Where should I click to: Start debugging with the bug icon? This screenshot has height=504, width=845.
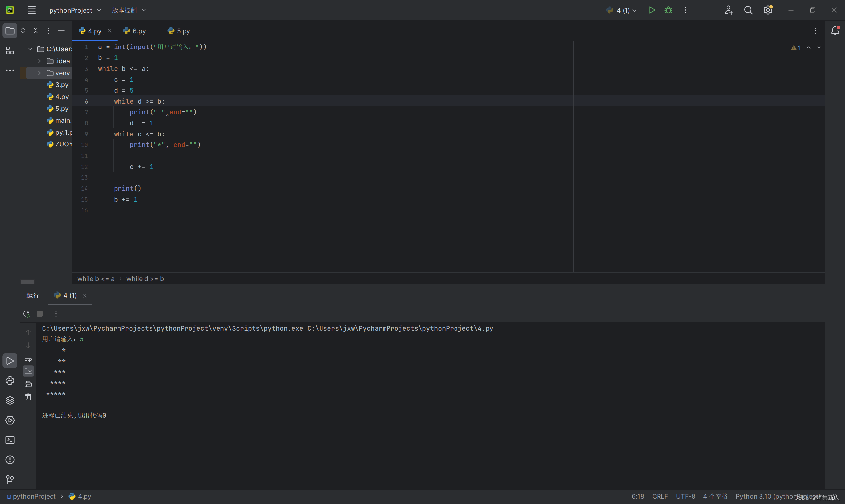point(668,10)
